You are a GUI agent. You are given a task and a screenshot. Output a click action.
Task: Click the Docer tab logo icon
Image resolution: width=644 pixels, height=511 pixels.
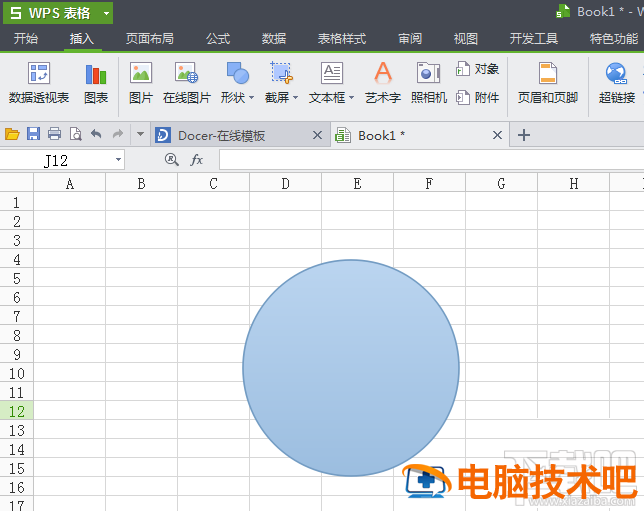coord(163,135)
